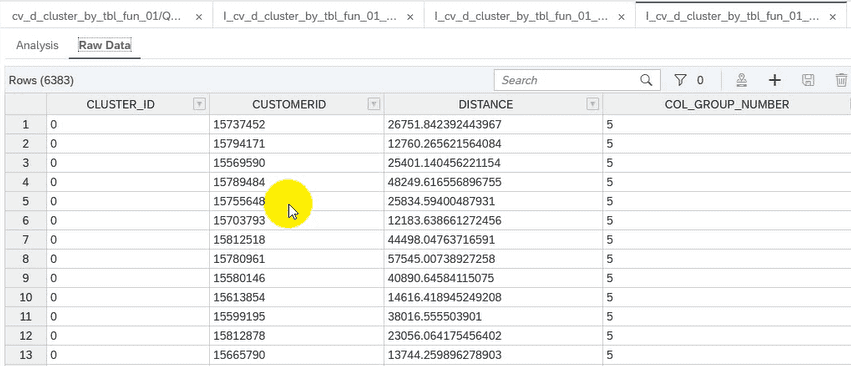Click customer ID 15755648
This screenshot has width=851, height=366.
(x=239, y=201)
